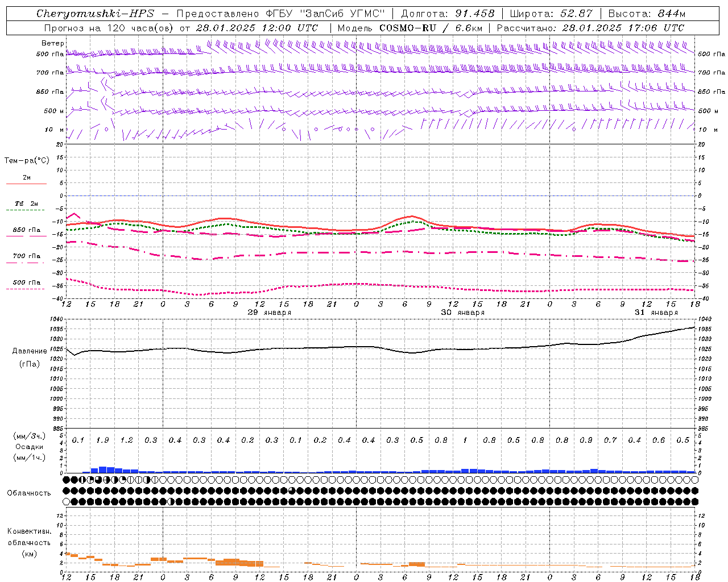
Task: Click the Ветер panel label
Action: coord(53,43)
